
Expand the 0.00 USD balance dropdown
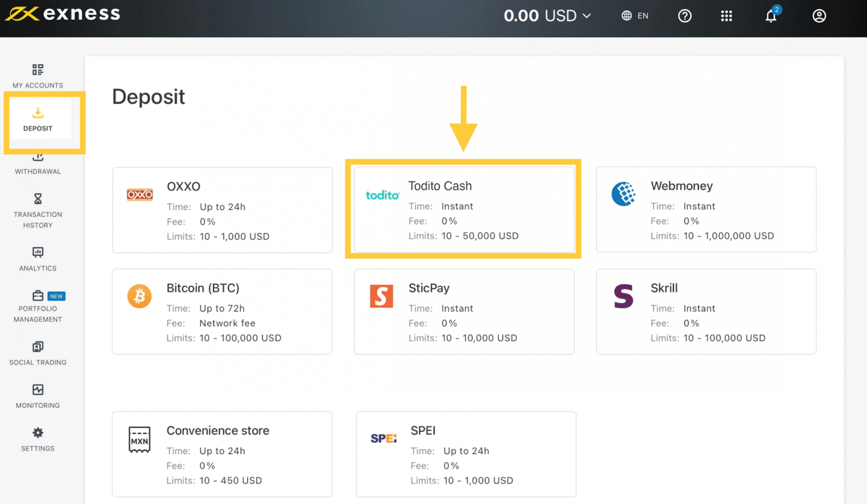547,16
